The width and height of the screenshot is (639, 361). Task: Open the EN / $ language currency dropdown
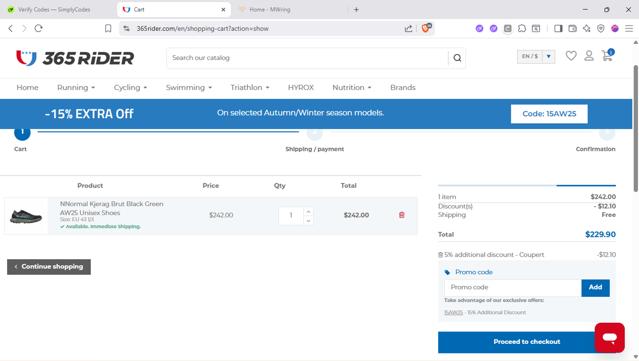pyautogui.click(x=536, y=56)
